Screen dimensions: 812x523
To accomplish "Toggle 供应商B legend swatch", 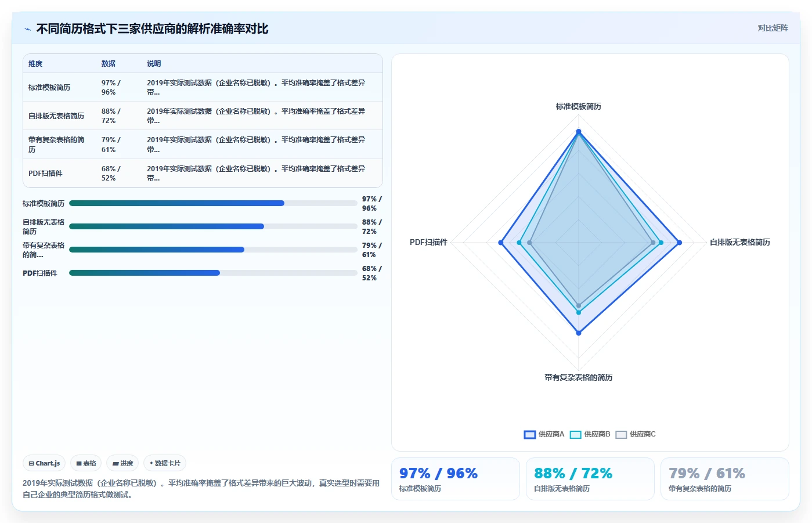I will click(x=575, y=434).
